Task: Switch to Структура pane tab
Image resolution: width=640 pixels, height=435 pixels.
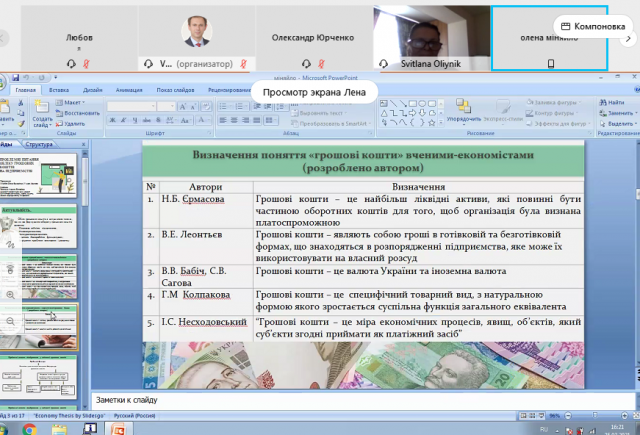Action: pyautogui.click(x=39, y=145)
